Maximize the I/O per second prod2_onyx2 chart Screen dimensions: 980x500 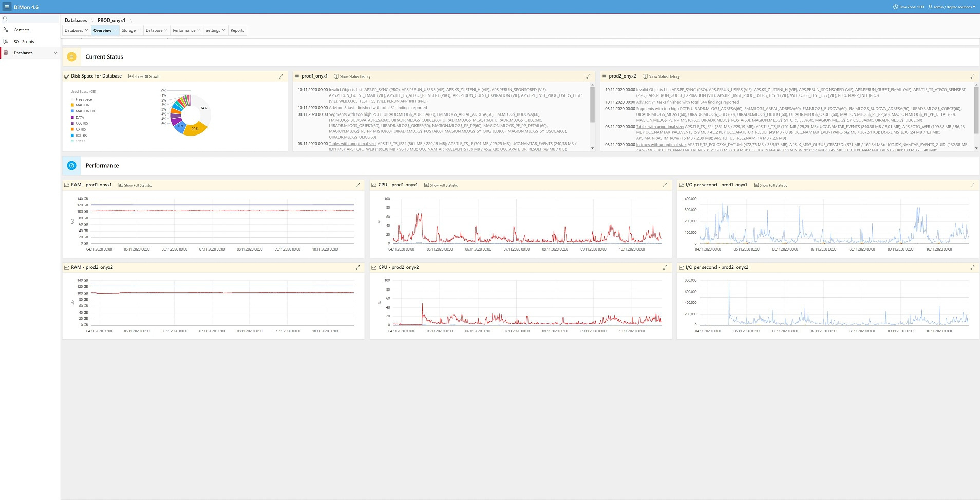(x=972, y=267)
